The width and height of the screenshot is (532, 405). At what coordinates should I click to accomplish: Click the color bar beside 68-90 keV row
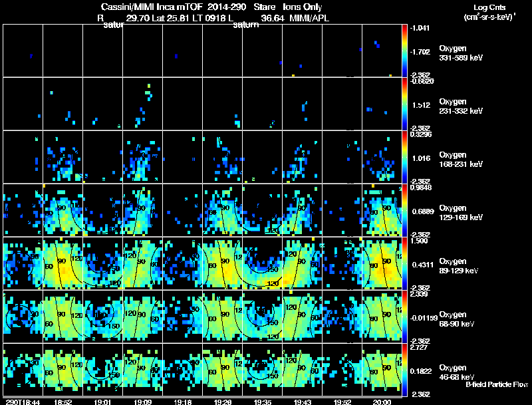click(x=404, y=317)
